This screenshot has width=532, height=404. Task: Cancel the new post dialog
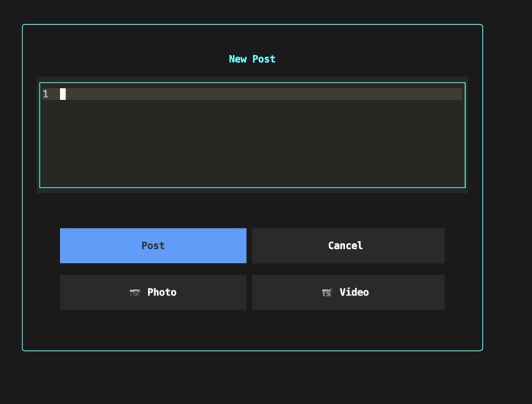pos(348,245)
